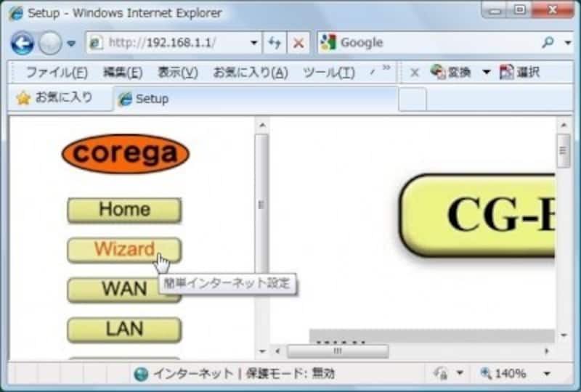
Task: Click right frame scroll down arrow
Action: (x=564, y=335)
